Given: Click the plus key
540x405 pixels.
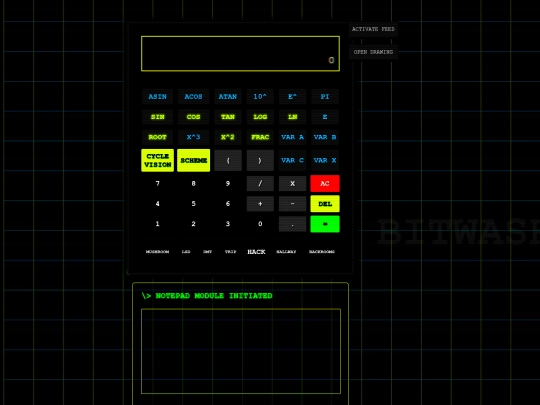Looking at the screenshot, I should [260, 204].
